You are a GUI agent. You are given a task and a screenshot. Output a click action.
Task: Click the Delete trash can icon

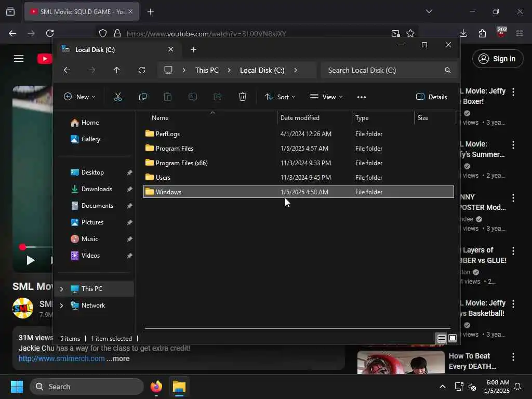click(x=243, y=97)
